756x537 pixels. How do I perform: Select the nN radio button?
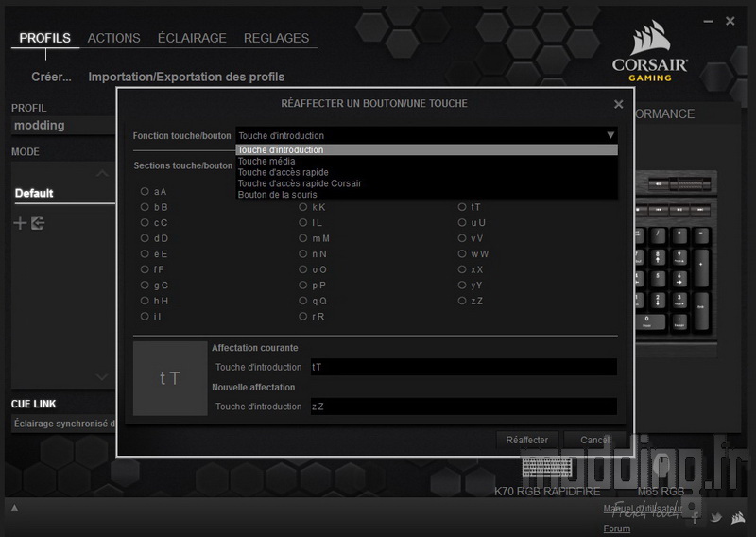click(x=302, y=253)
